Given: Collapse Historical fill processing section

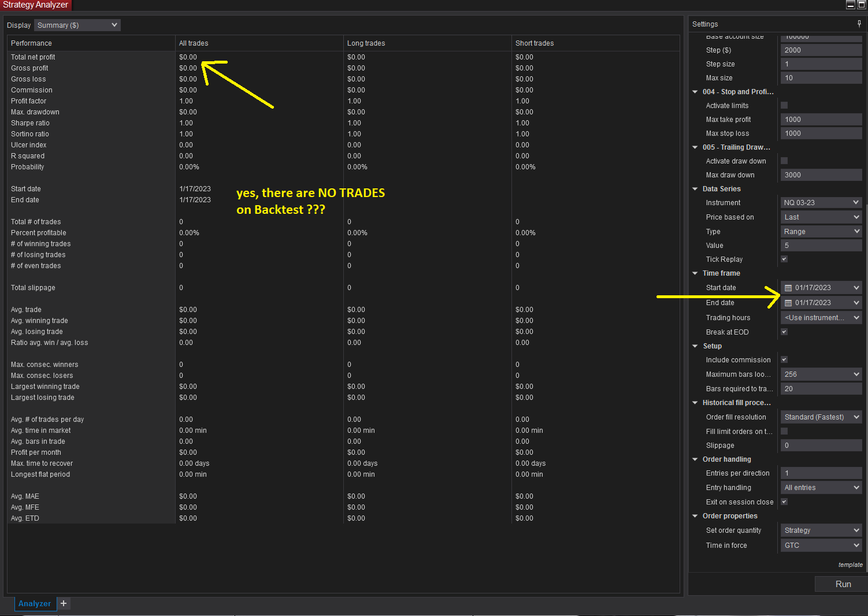Looking at the screenshot, I should tap(695, 403).
